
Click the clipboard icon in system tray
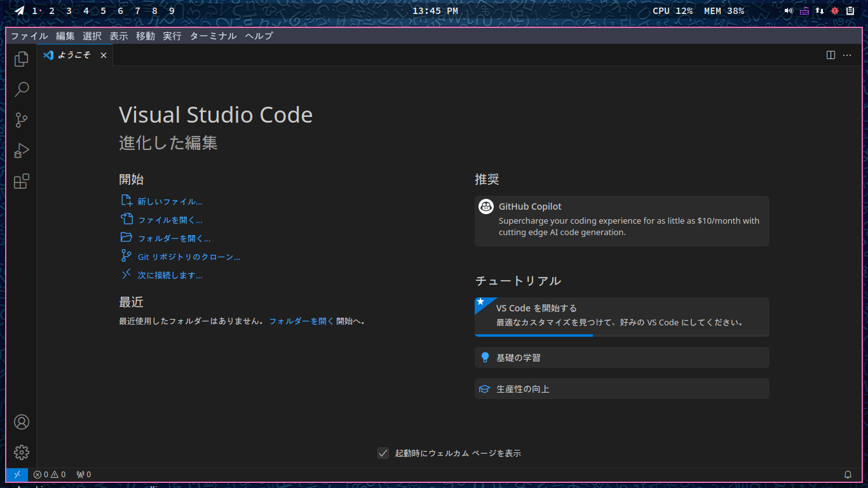[x=850, y=11]
